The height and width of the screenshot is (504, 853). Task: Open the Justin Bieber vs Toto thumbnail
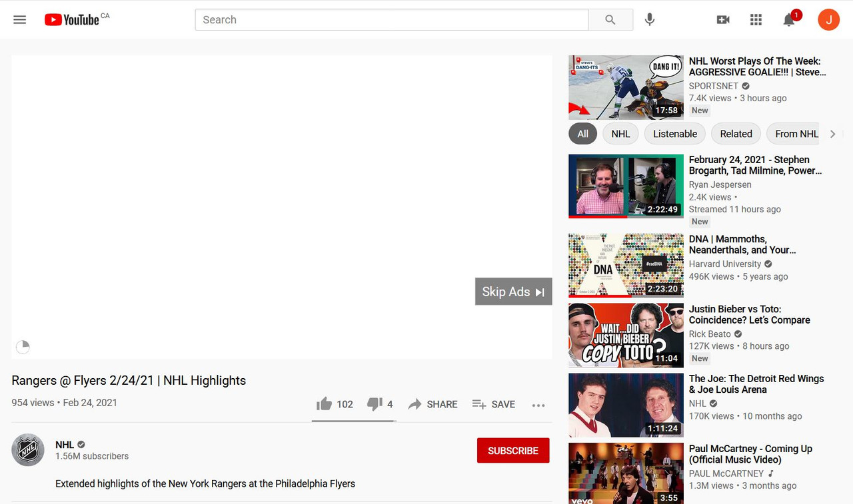point(626,335)
